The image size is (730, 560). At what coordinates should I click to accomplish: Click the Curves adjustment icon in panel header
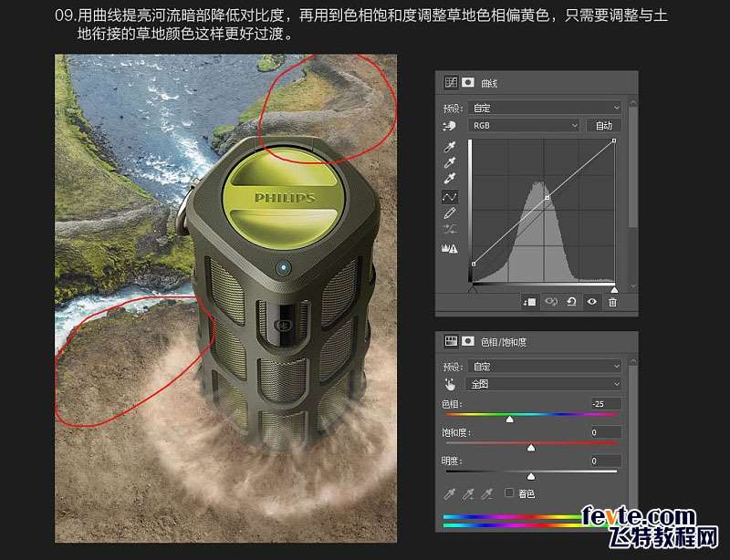(451, 83)
